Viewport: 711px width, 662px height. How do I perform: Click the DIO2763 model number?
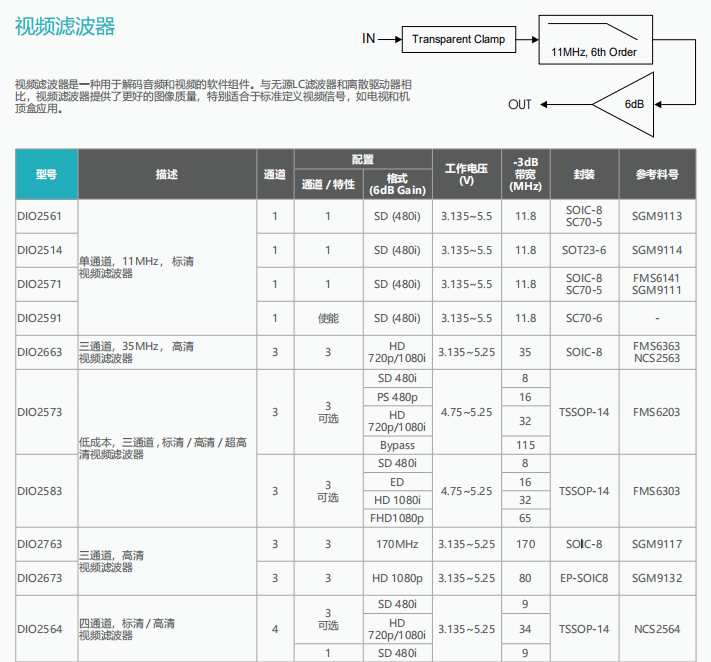click(40, 544)
